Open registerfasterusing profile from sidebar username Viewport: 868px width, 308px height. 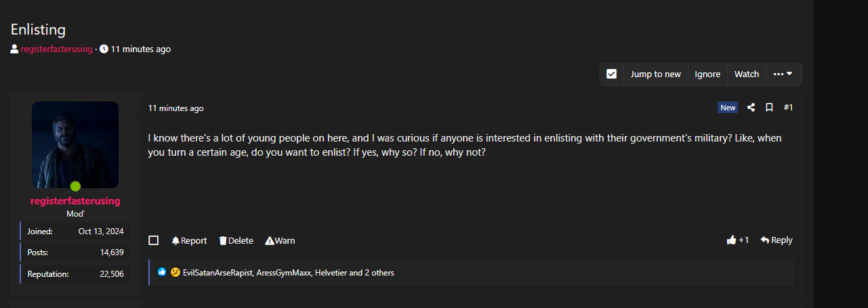pyautogui.click(x=75, y=201)
